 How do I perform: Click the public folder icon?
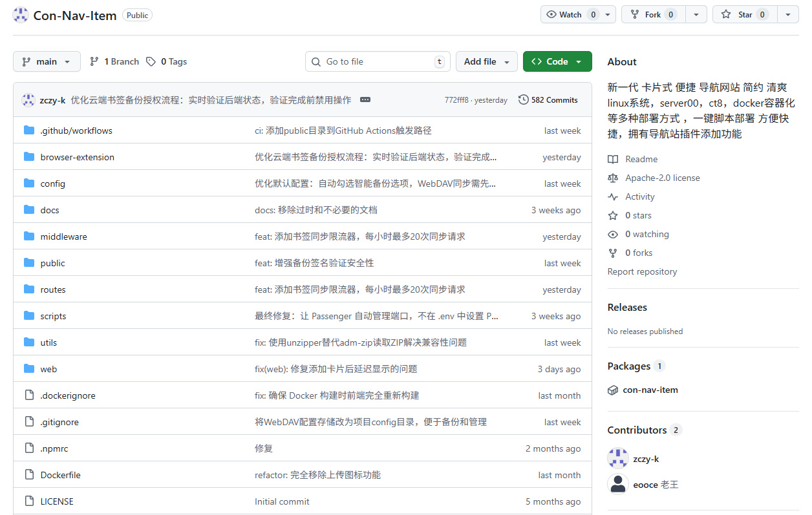29,263
